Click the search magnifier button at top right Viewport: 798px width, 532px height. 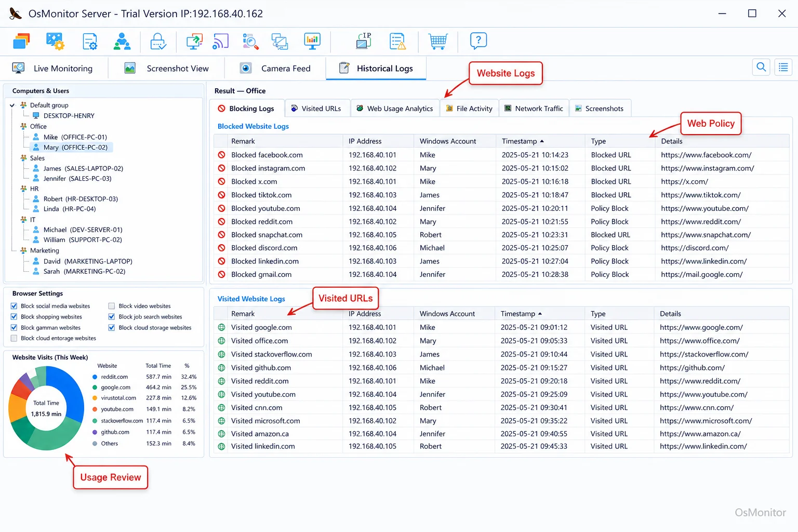tap(761, 67)
